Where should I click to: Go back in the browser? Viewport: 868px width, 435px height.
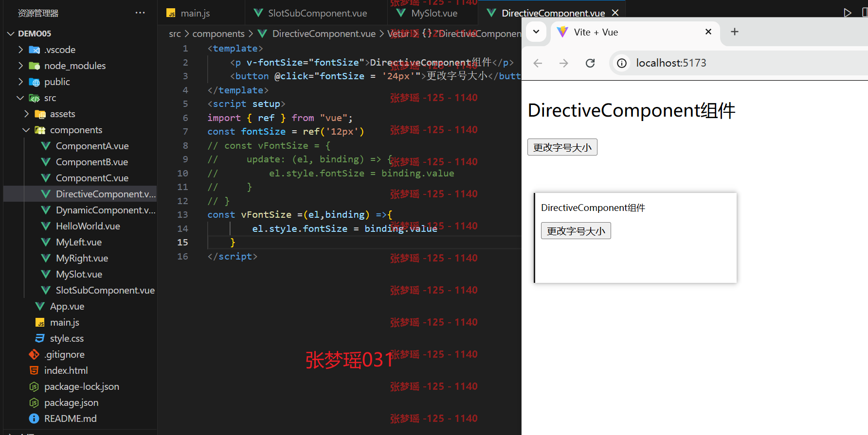click(538, 63)
